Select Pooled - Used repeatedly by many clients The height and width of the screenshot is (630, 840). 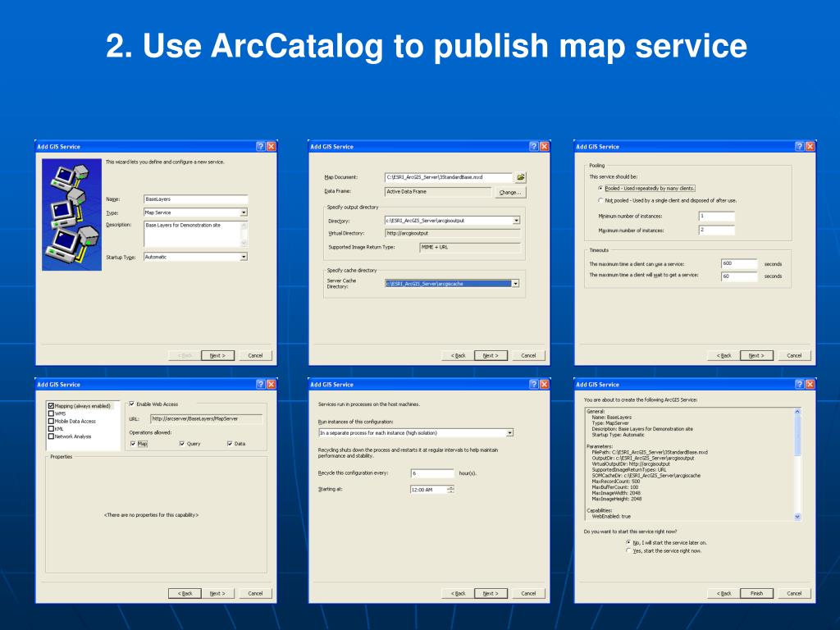point(600,189)
